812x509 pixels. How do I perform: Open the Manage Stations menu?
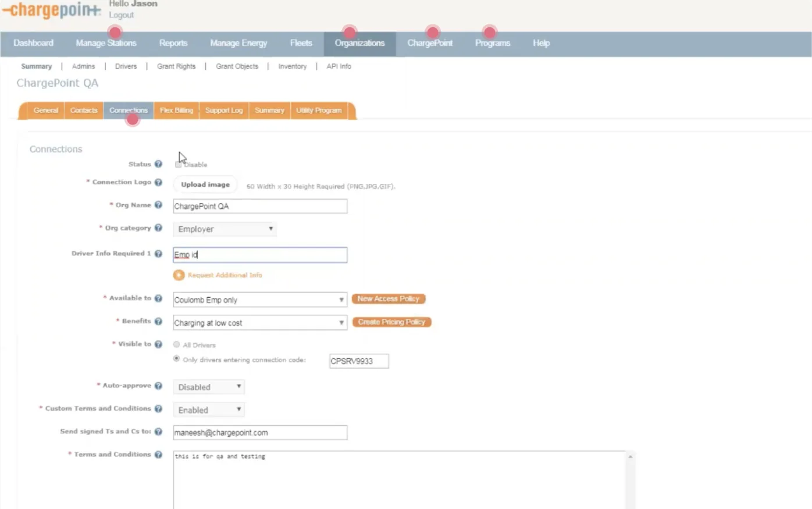(106, 43)
